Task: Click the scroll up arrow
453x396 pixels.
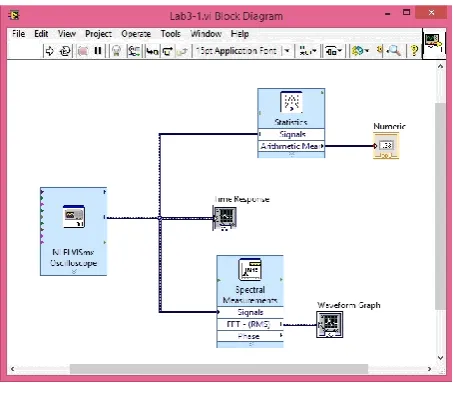Action: [440, 66]
